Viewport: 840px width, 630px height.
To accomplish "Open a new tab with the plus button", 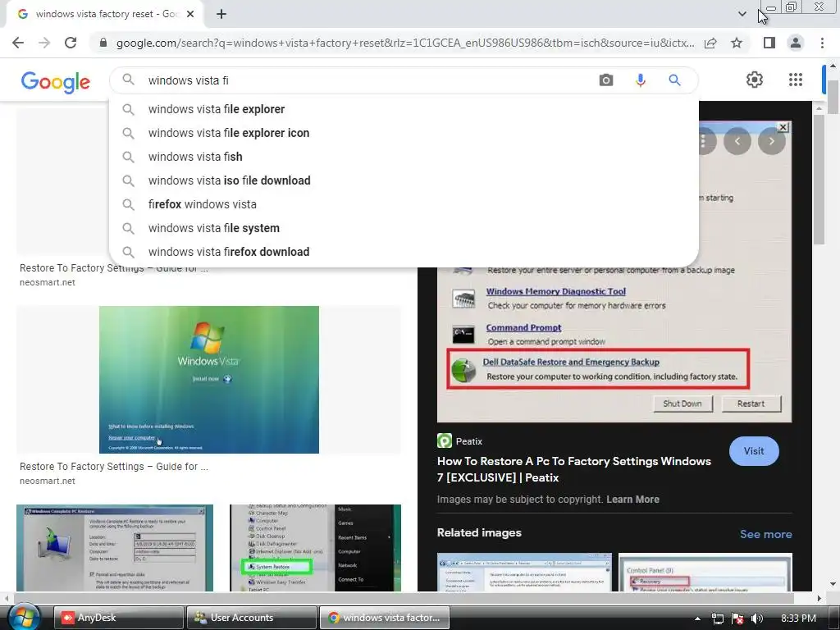I will point(221,14).
